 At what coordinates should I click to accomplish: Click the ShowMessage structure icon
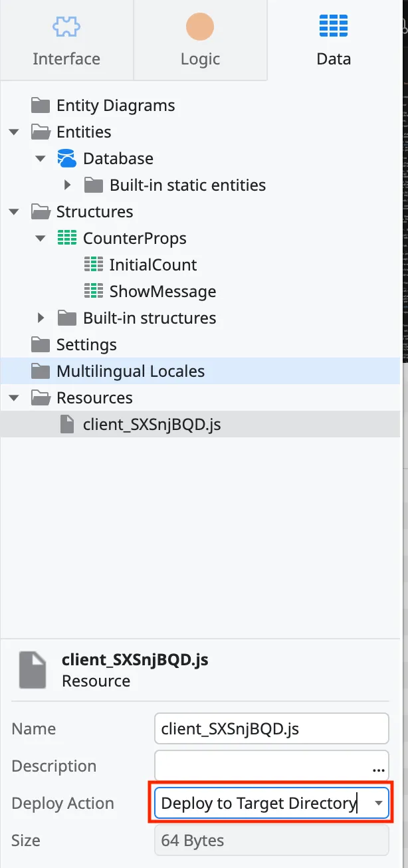(92, 291)
